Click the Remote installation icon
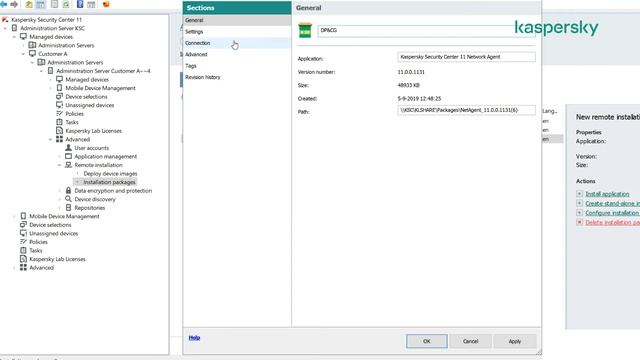 pyautogui.click(x=69, y=165)
